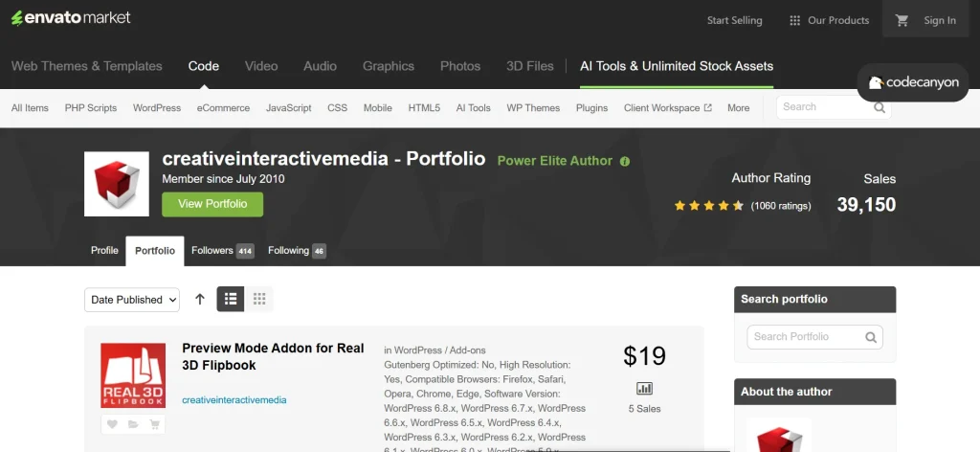This screenshot has height=452, width=980.
Task: Browse Plugins category
Action: (591, 107)
